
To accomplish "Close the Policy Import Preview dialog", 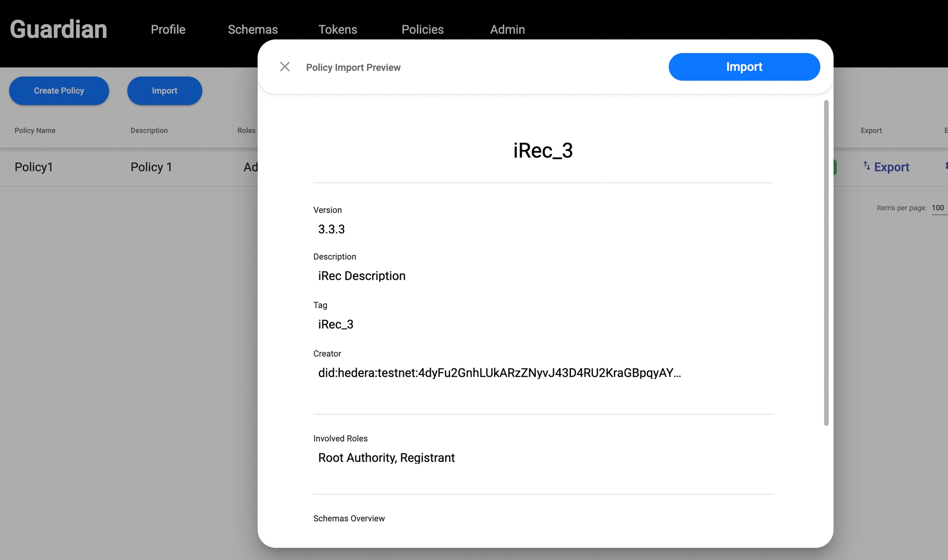I will (x=285, y=67).
